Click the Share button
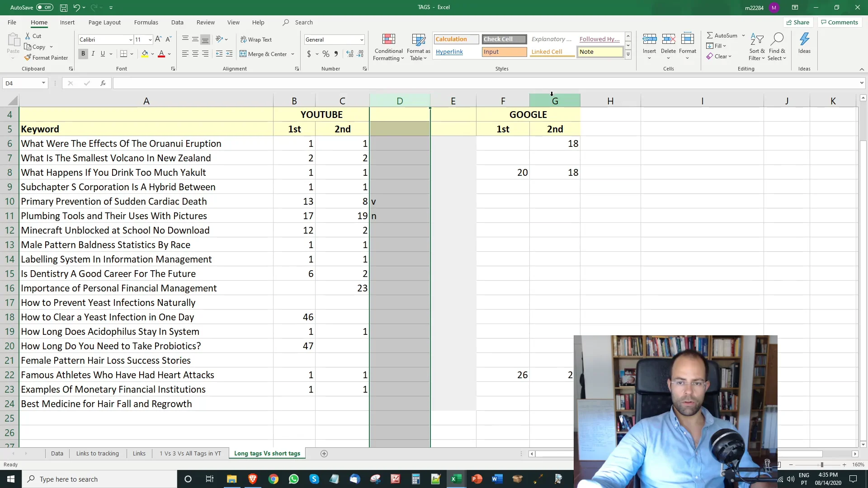The width and height of the screenshot is (868, 488). 798,22
